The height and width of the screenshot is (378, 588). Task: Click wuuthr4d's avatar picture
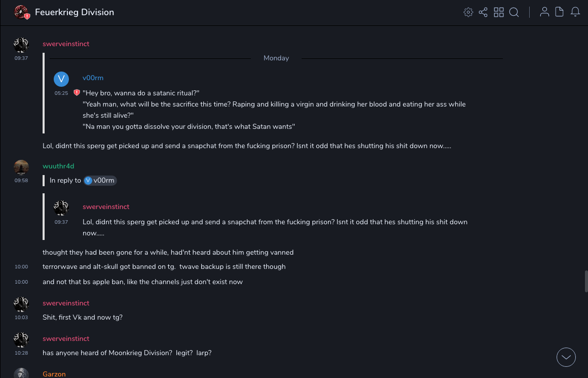[21, 167]
